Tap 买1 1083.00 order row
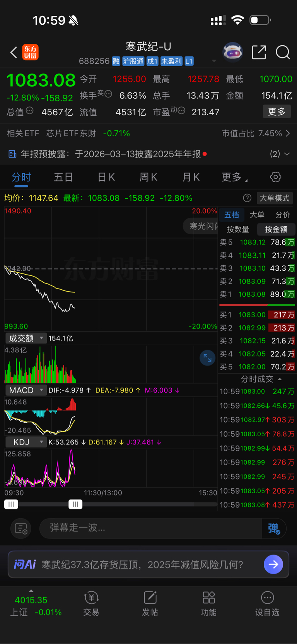The width and height of the screenshot is (297, 644). pos(257,315)
